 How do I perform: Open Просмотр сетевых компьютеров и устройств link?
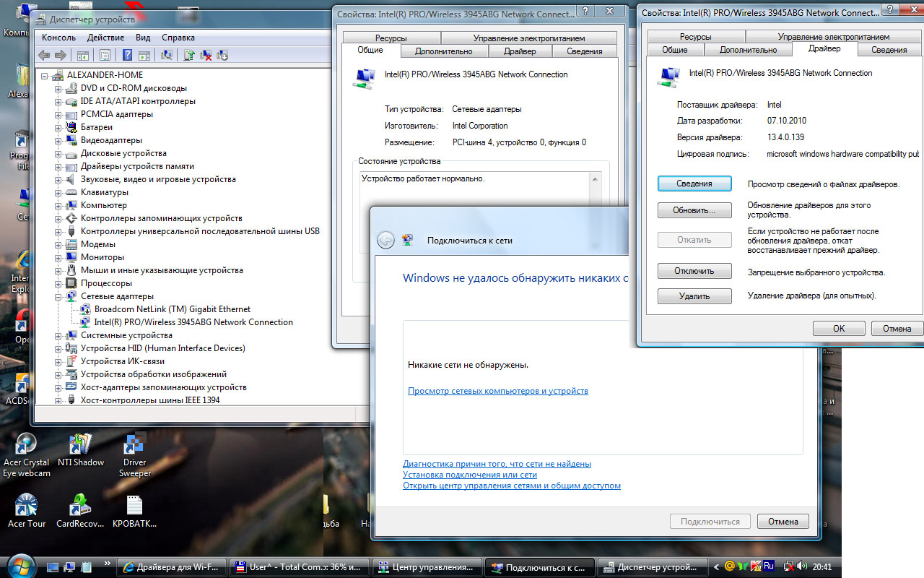(498, 391)
